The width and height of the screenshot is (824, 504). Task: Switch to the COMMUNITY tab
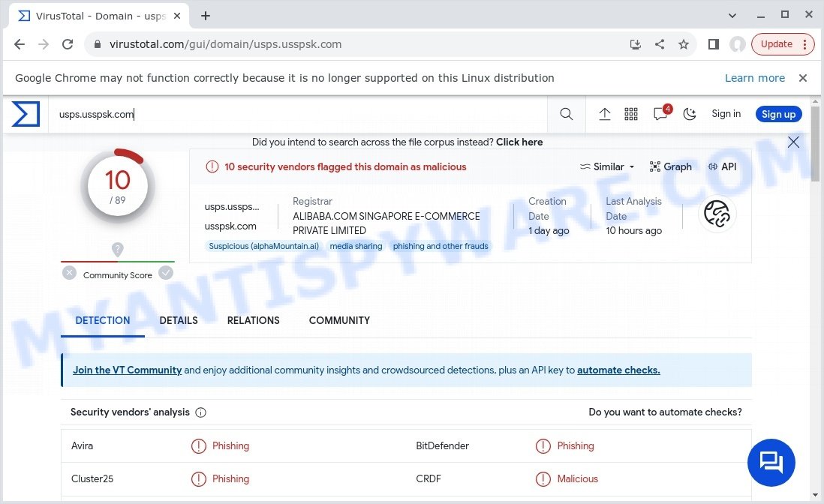click(x=339, y=320)
